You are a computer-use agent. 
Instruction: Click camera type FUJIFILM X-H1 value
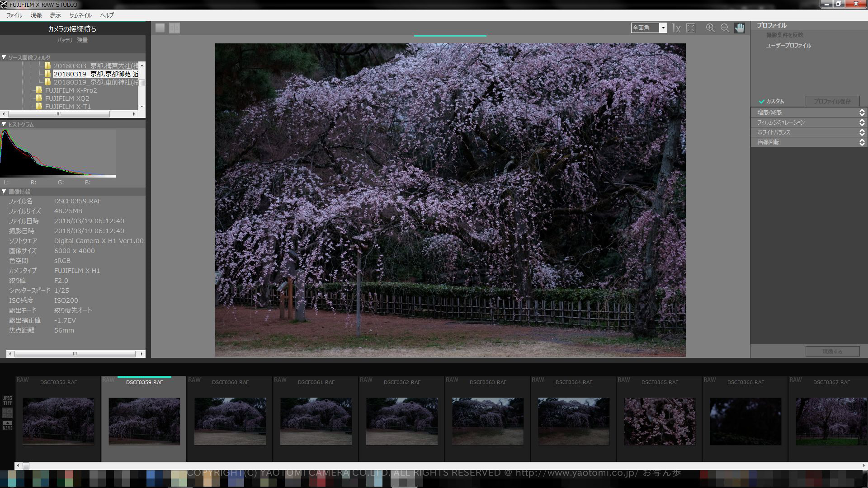click(x=77, y=271)
